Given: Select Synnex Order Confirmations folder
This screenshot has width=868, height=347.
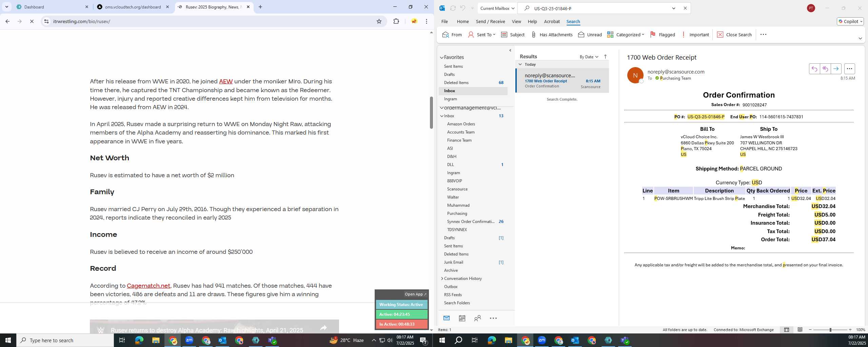Looking at the screenshot, I should [471, 222].
